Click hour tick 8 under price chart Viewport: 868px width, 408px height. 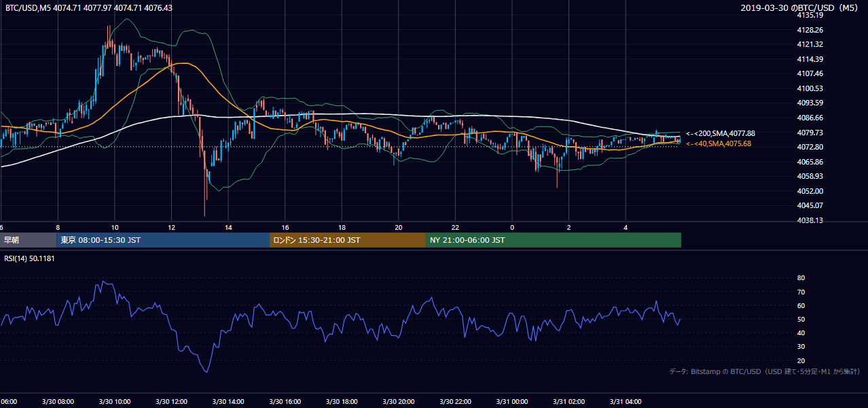58,228
